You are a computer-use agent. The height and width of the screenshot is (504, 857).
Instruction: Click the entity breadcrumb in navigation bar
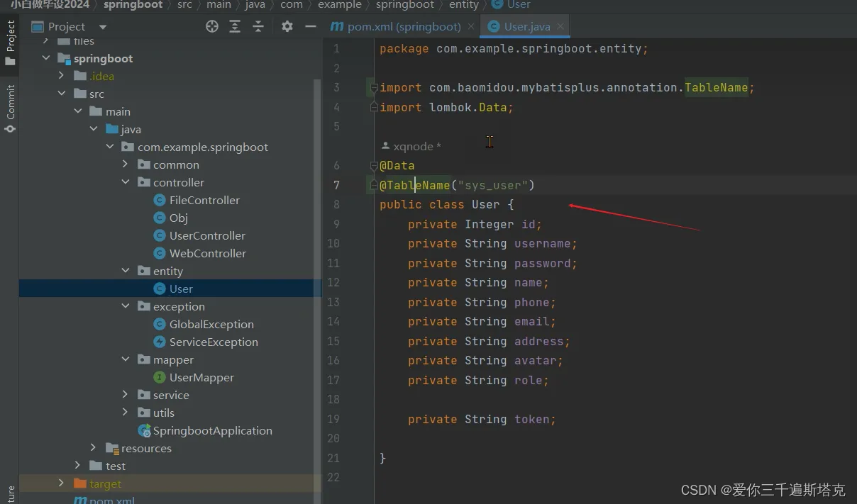coord(464,5)
